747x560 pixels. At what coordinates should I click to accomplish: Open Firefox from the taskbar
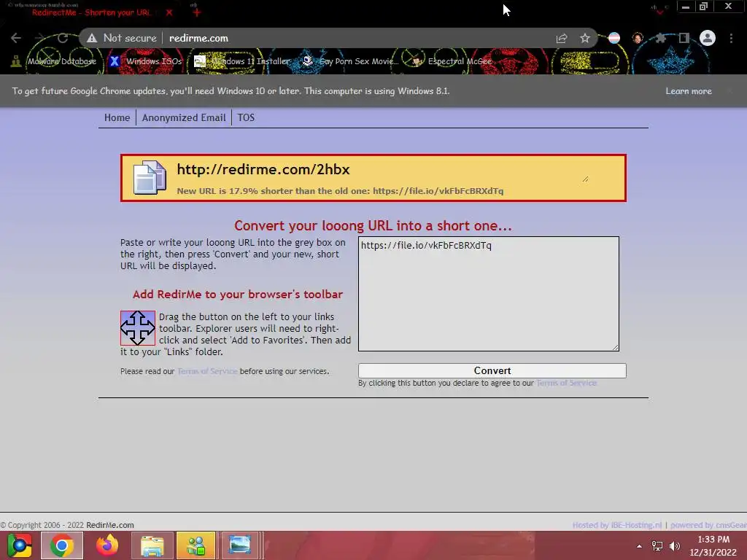pos(107,545)
